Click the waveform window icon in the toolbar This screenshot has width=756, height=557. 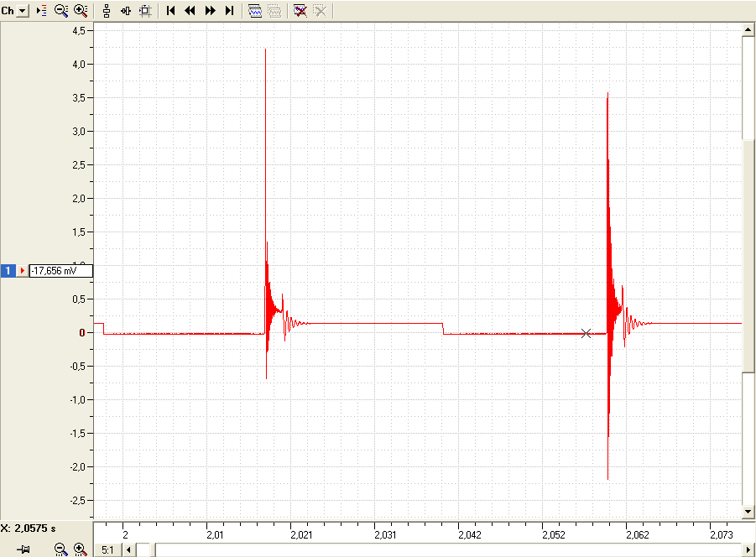click(254, 11)
